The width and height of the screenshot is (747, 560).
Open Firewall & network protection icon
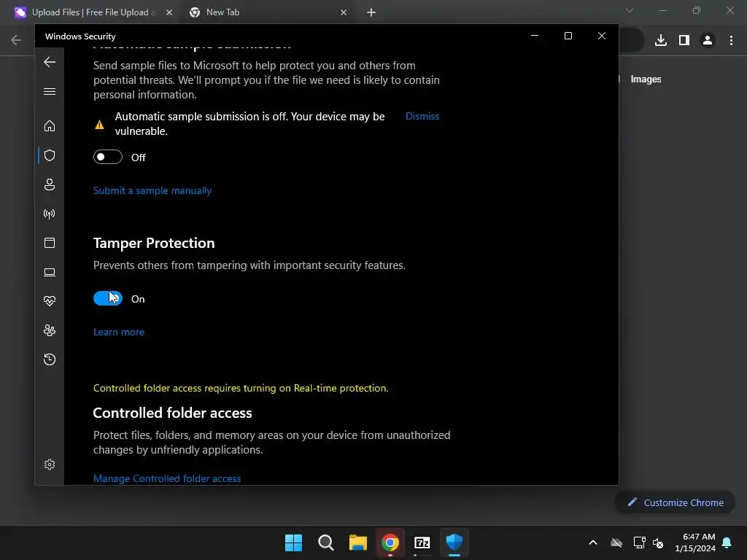pos(50,214)
